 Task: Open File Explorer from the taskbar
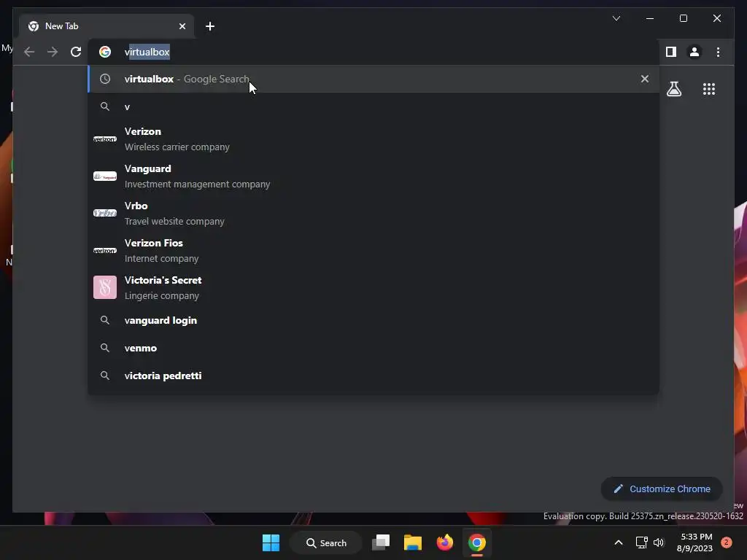click(x=413, y=542)
